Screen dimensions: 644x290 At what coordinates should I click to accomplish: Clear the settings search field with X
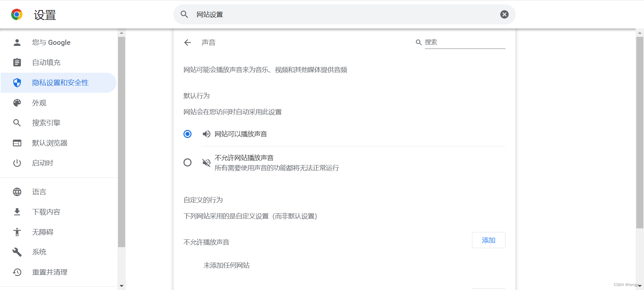[504, 14]
